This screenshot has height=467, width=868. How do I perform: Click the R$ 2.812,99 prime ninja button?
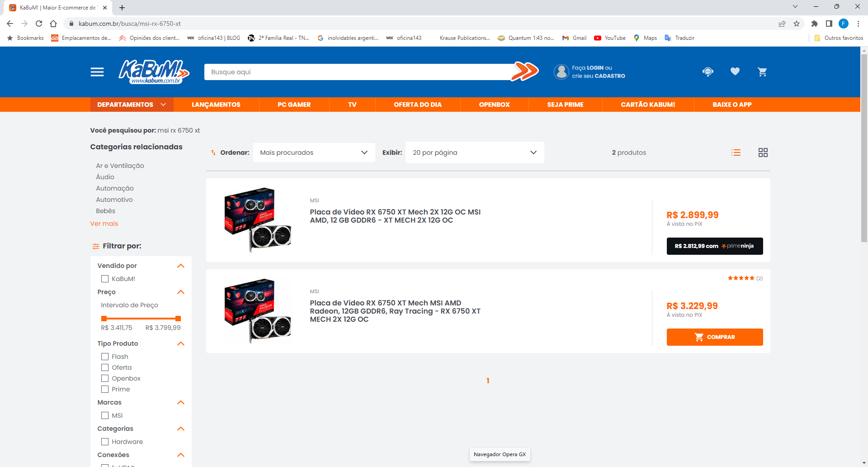pos(715,246)
